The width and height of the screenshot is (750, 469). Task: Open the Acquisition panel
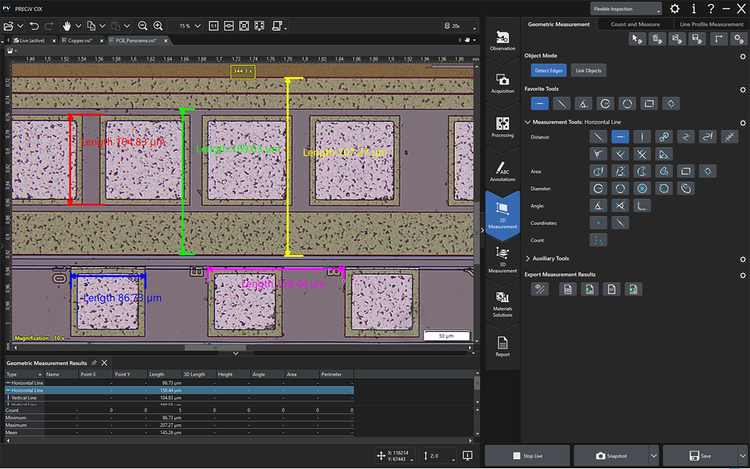pos(502,82)
